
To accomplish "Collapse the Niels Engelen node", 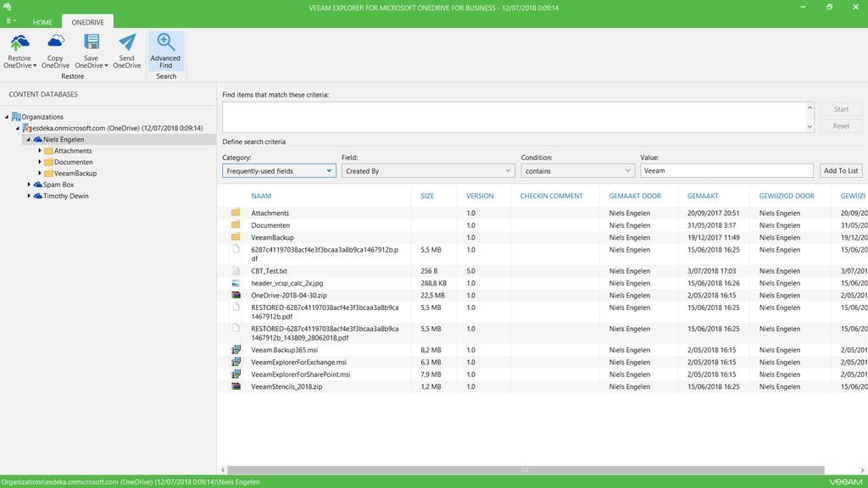I will point(29,140).
